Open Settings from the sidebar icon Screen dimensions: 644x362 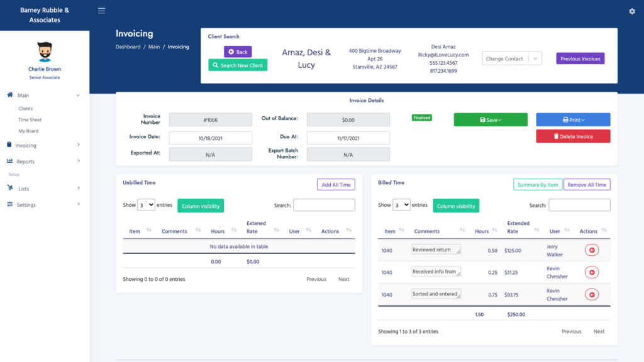[9, 204]
